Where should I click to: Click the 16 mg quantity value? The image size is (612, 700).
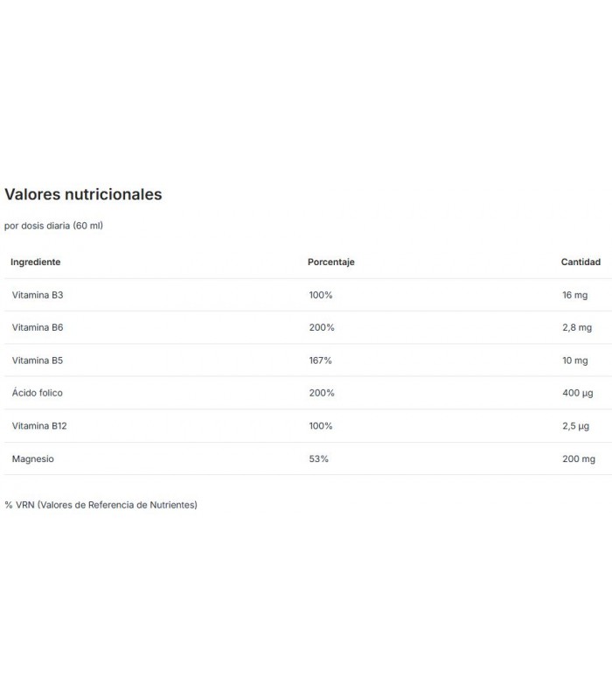pos(575,295)
